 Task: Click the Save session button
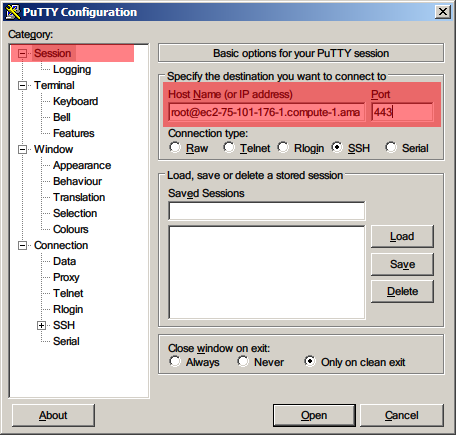click(x=402, y=264)
